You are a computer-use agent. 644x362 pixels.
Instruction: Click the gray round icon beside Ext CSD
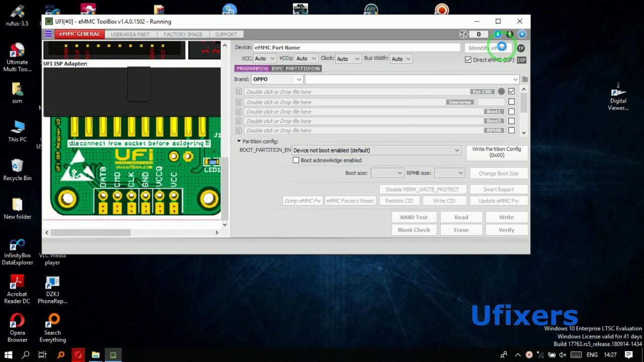tap(501, 92)
